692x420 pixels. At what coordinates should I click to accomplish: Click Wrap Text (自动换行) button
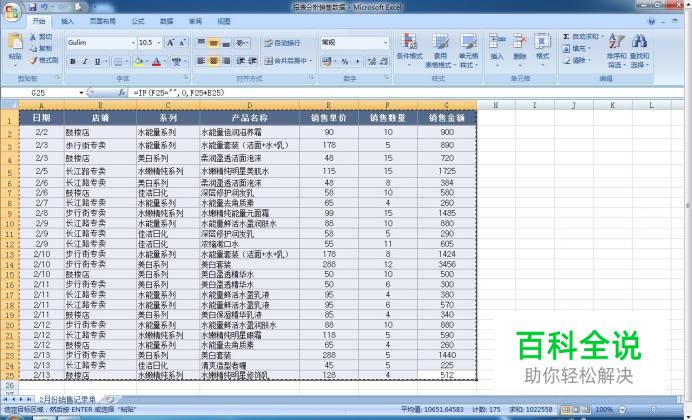[x=282, y=43]
